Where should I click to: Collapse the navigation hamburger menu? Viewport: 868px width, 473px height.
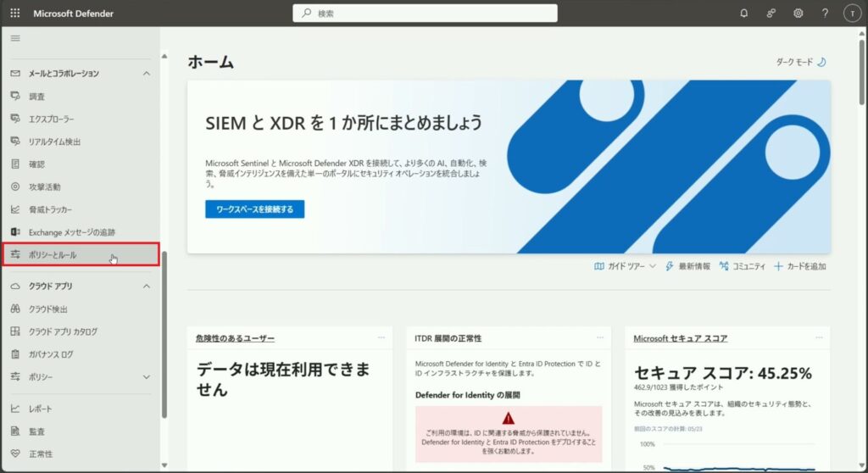point(15,38)
